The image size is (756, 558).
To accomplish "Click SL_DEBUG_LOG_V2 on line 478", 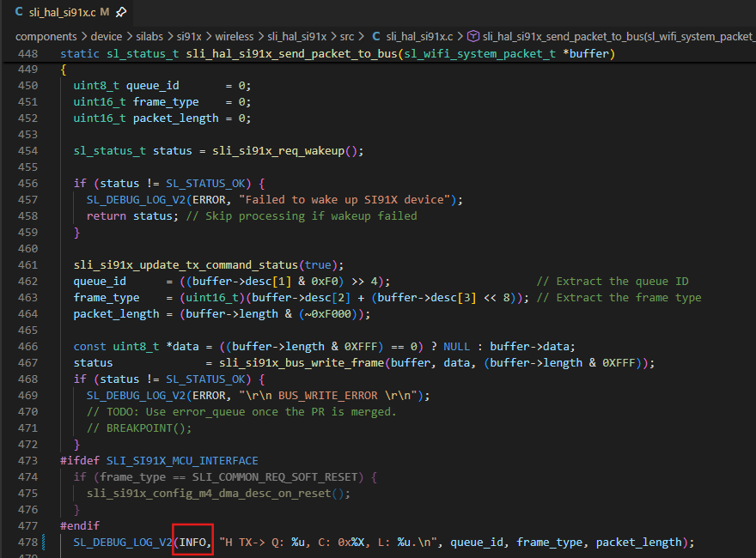I will point(123,542).
